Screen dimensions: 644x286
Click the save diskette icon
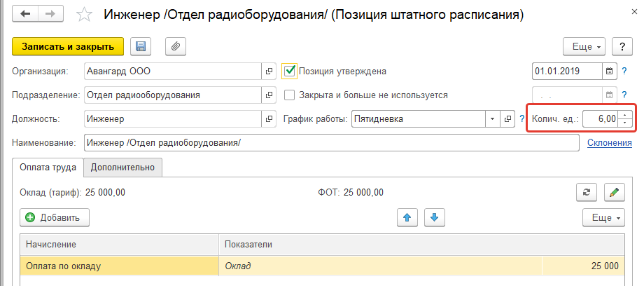[x=141, y=46]
